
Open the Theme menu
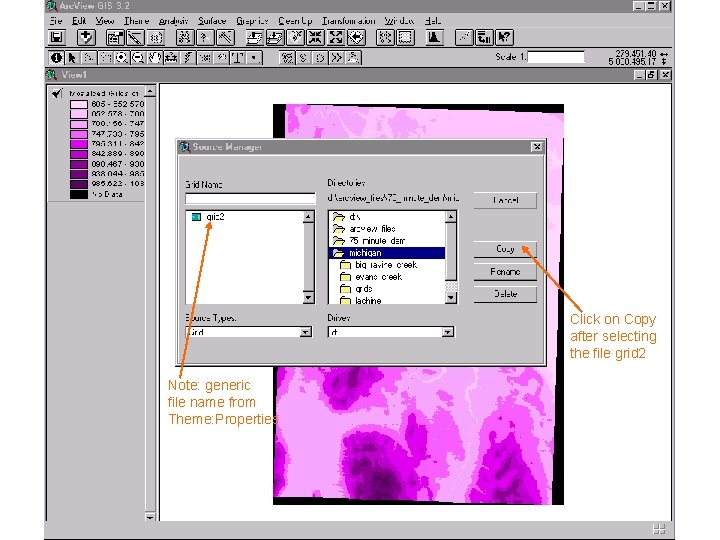point(136,21)
